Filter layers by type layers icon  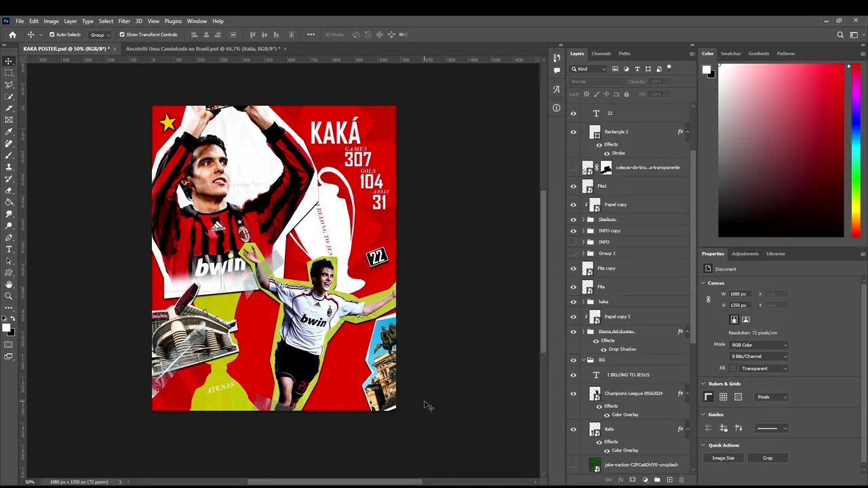click(637, 68)
